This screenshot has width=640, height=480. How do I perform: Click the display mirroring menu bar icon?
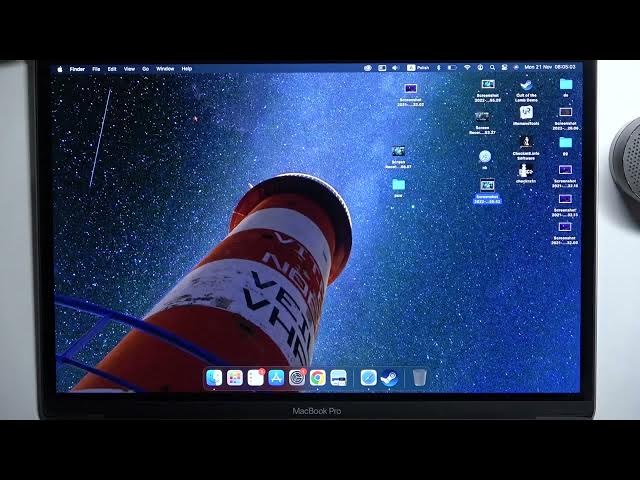(382, 68)
